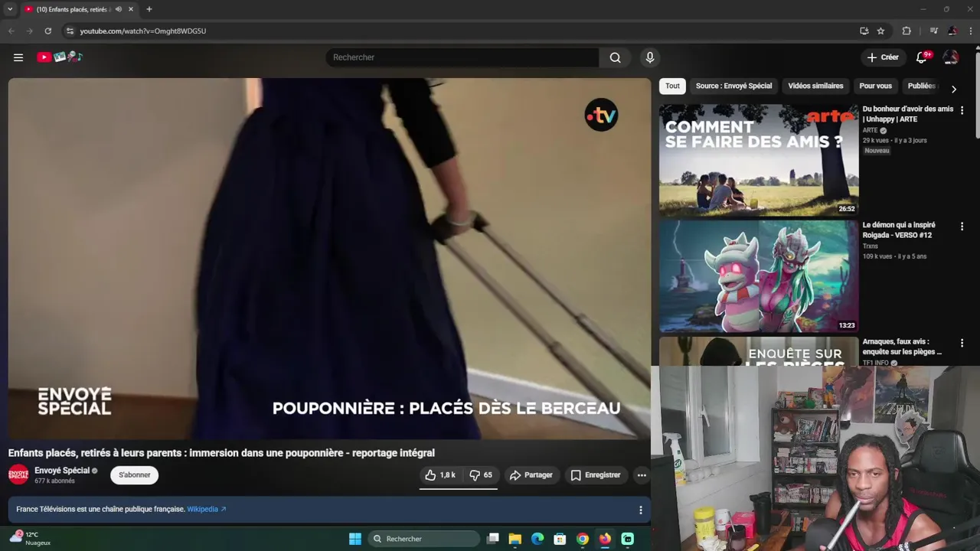Viewport: 980px width, 551px height.
Task: Click the '677 k abonnés' subscriber count
Action: click(54, 481)
